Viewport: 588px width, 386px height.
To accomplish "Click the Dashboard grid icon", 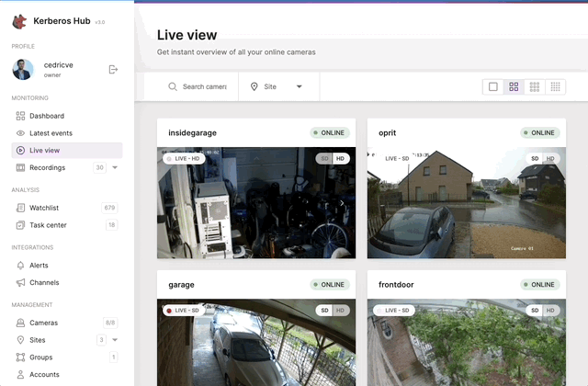I will coord(20,116).
